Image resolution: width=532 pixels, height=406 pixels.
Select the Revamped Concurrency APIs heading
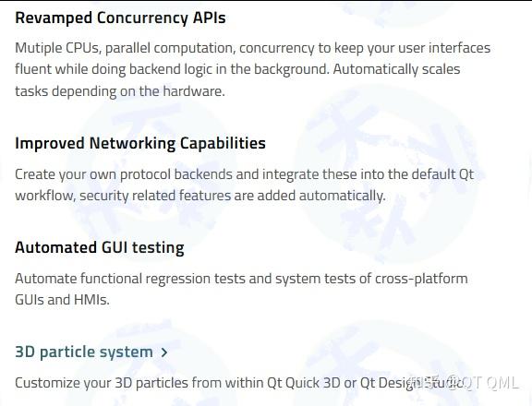point(120,18)
